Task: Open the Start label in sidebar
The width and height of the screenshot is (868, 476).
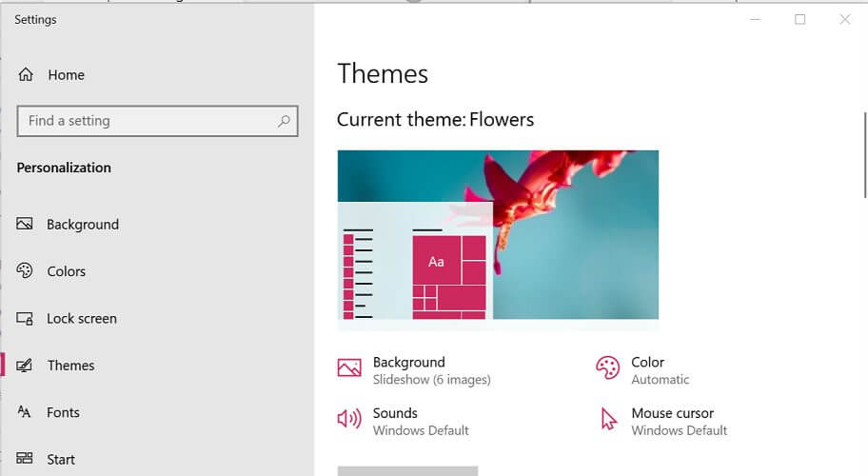Action: pos(60,460)
